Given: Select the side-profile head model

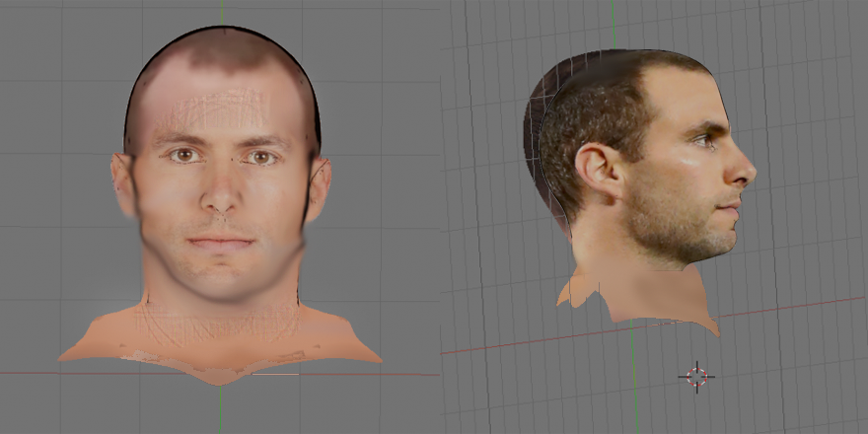Looking at the screenshot, I should (639, 191).
